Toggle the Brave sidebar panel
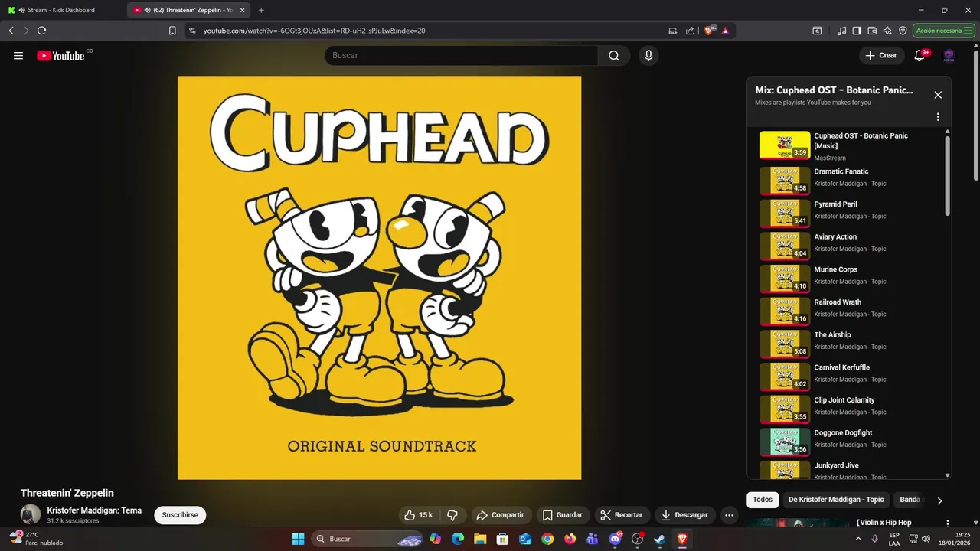 (x=857, y=31)
